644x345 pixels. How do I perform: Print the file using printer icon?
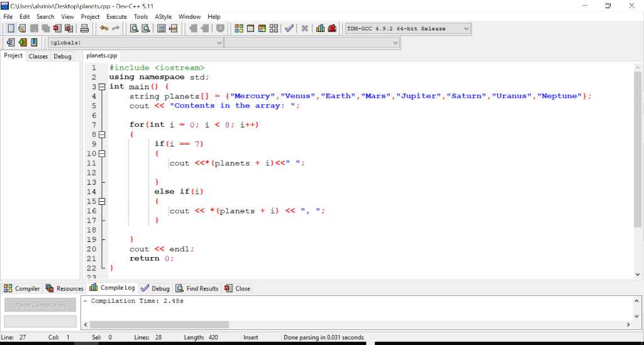(x=84, y=28)
